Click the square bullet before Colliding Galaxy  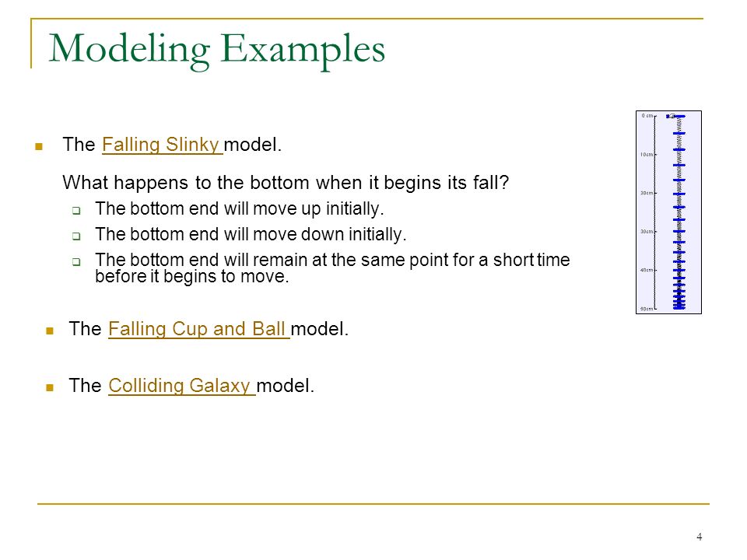(50, 387)
